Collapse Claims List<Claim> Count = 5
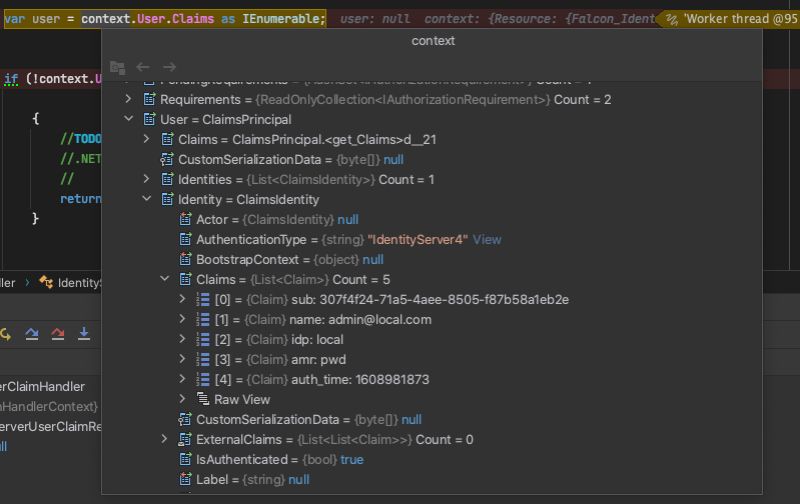 (x=165, y=279)
